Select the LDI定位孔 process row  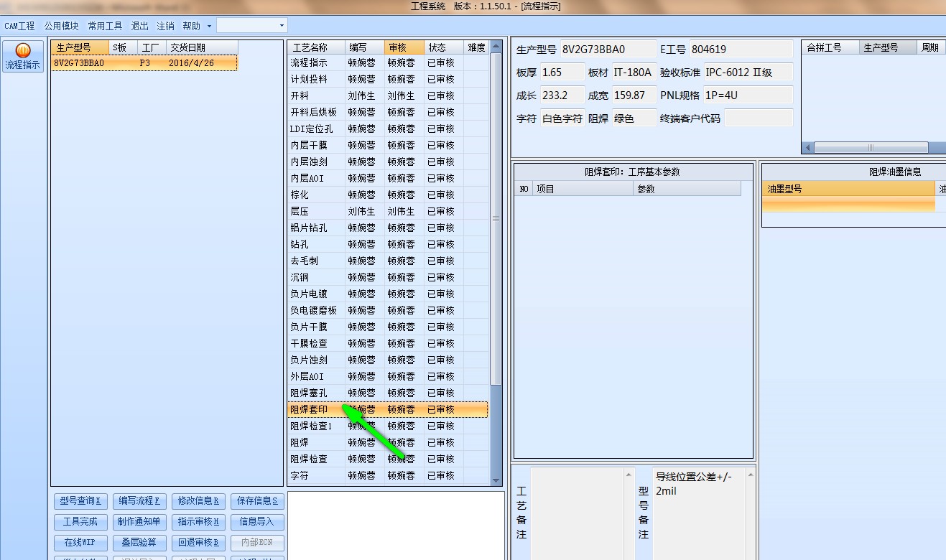click(388, 129)
